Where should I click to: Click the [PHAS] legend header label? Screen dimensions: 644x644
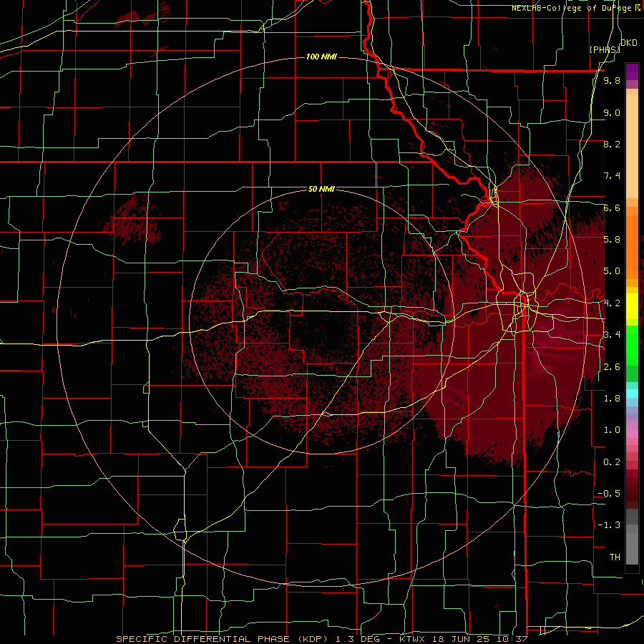pyautogui.click(x=605, y=49)
